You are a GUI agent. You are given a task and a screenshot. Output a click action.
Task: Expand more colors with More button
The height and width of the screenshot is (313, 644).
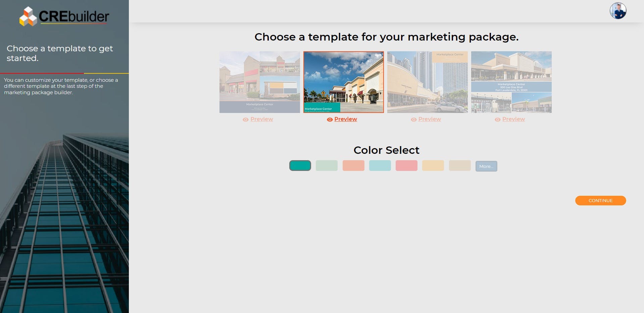pyautogui.click(x=486, y=166)
